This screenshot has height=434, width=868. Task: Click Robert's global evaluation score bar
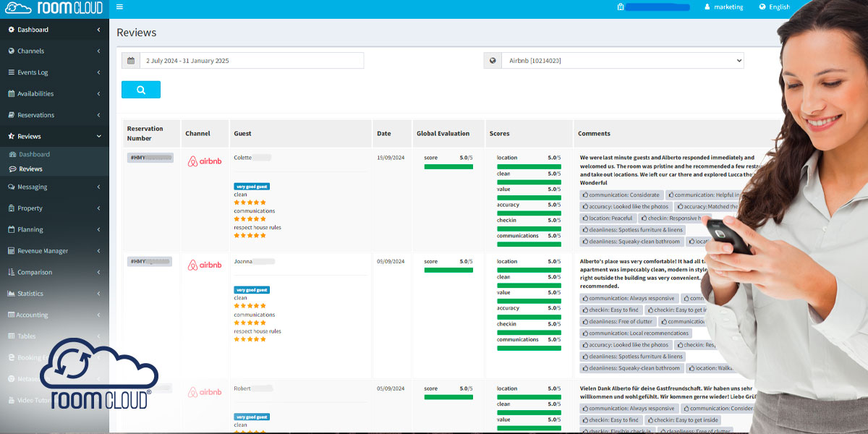448,397
